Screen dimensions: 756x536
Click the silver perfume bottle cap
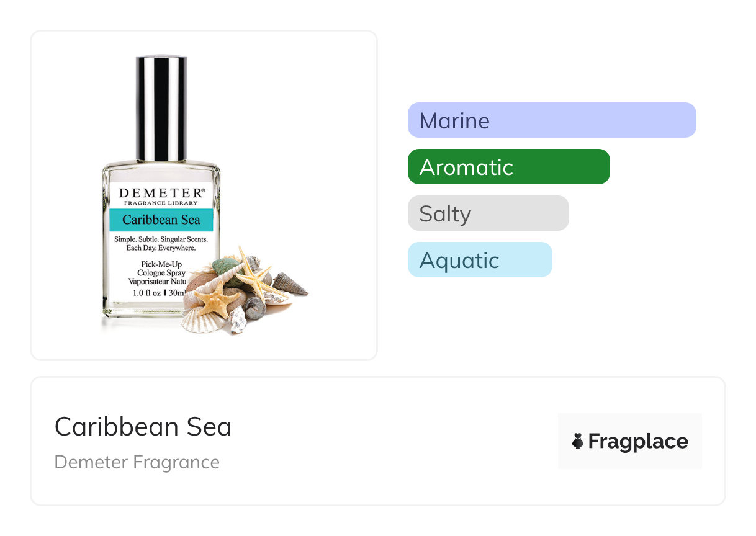tap(161, 109)
